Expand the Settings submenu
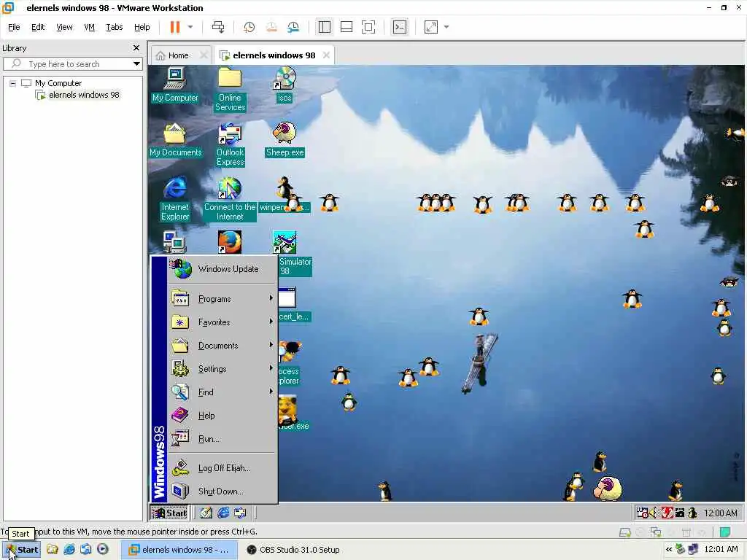This screenshot has height=560, width=747. point(222,369)
